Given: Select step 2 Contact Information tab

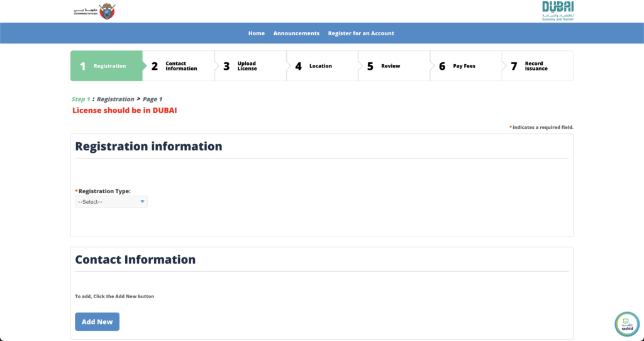Looking at the screenshot, I should pyautogui.click(x=178, y=65).
